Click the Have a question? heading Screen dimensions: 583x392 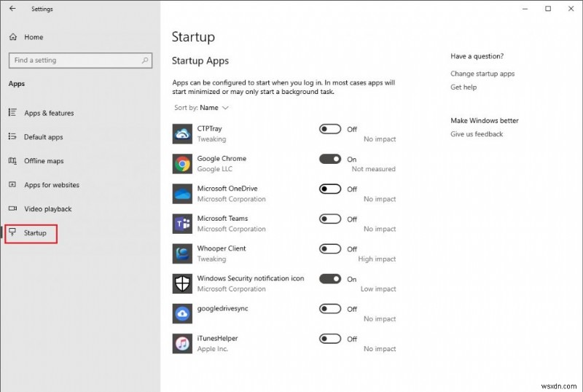(477, 56)
